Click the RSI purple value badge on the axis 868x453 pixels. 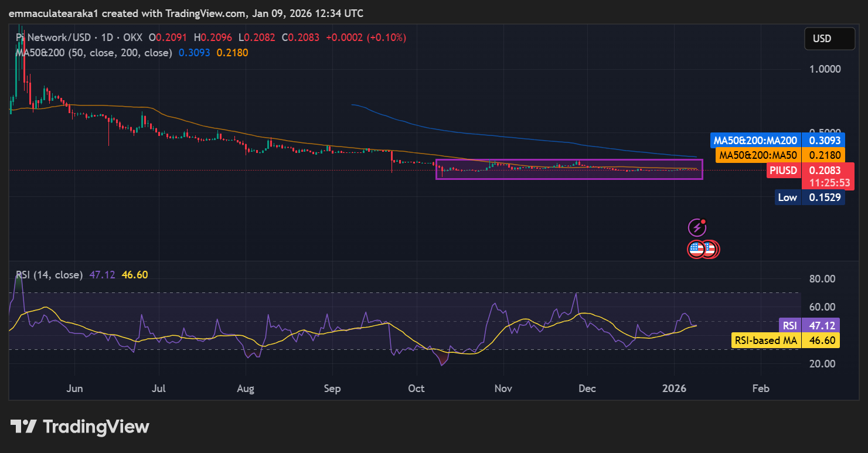(x=790, y=325)
